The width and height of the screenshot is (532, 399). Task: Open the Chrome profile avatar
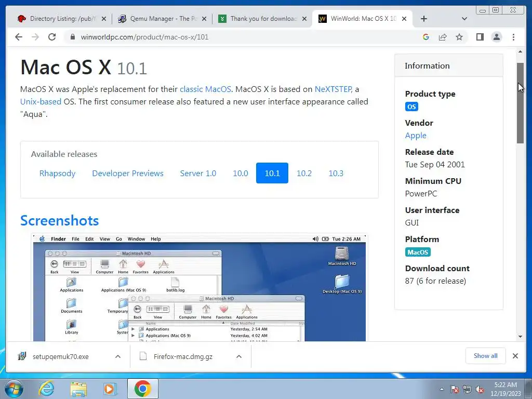point(496,37)
